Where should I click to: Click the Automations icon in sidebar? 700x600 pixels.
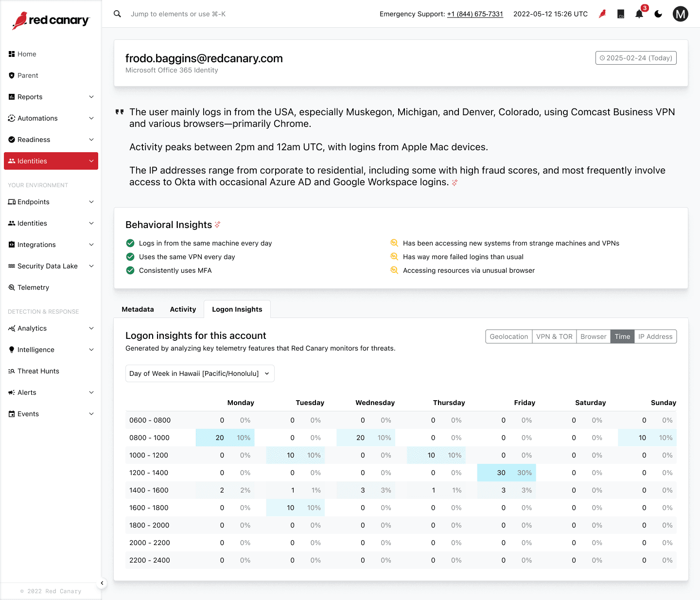[x=12, y=118]
